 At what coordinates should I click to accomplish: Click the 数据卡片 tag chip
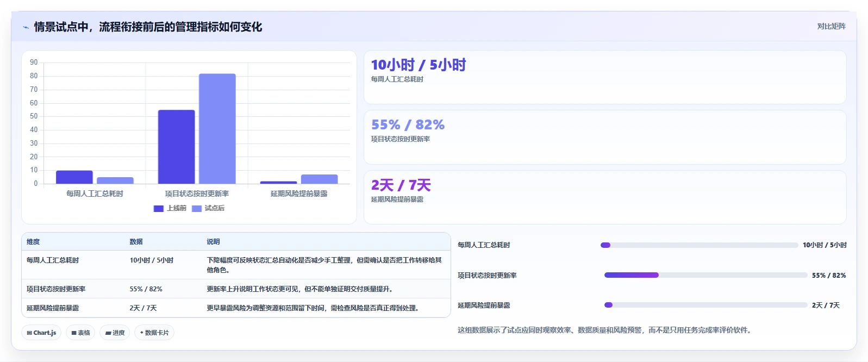154,333
